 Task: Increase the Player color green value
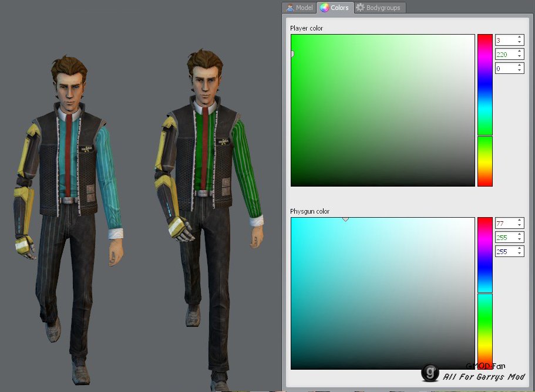pyautogui.click(x=519, y=52)
